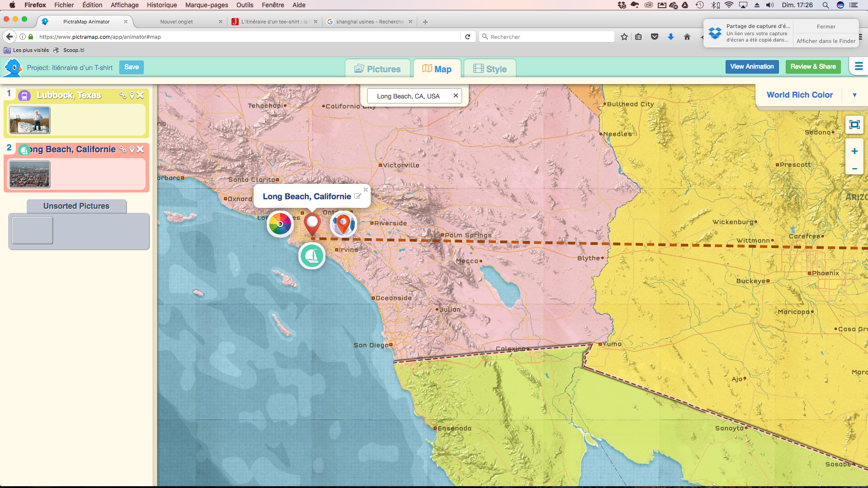Open the downloads arrow icon
Image resolution: width=868 pixels, height=488 pixels.
point(671,37)
